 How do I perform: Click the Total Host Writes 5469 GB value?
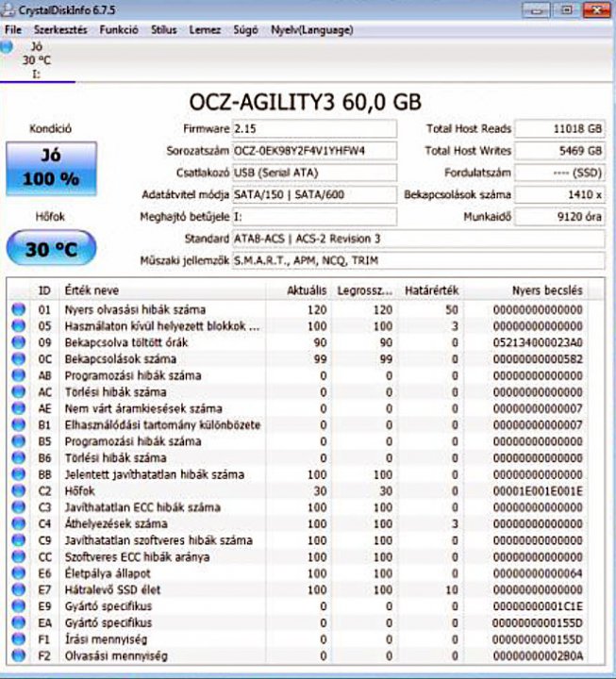pos(559,151)
